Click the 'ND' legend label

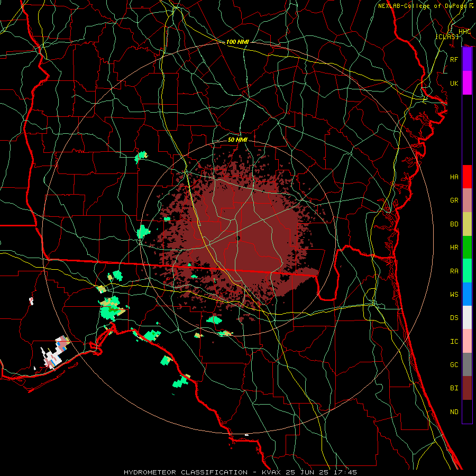click(x=454, y=412)
